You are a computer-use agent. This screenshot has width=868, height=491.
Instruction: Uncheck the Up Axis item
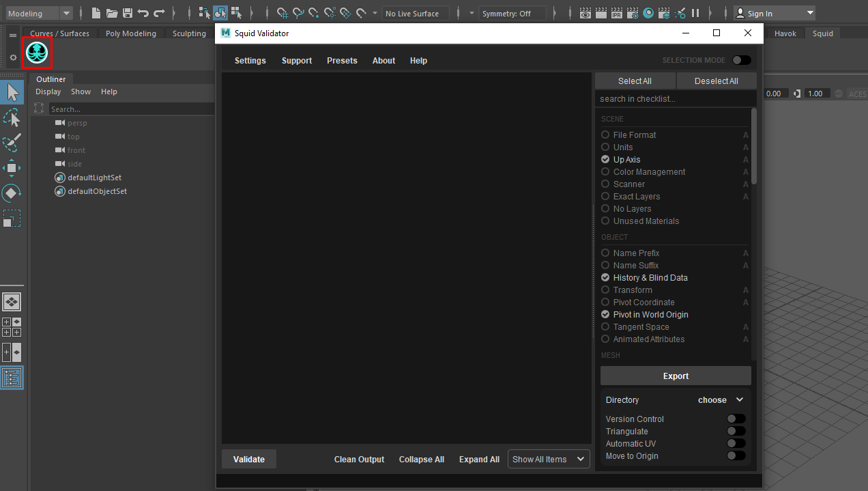tap(605, 159)
